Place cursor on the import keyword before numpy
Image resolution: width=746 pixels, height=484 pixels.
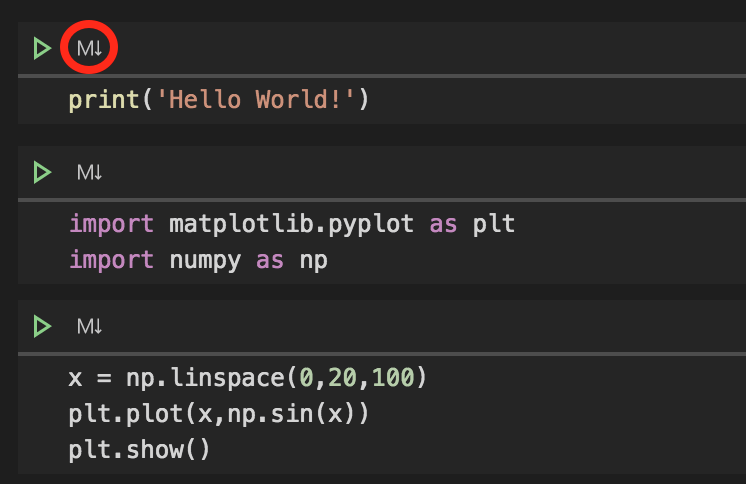click(x=111, y=261)
